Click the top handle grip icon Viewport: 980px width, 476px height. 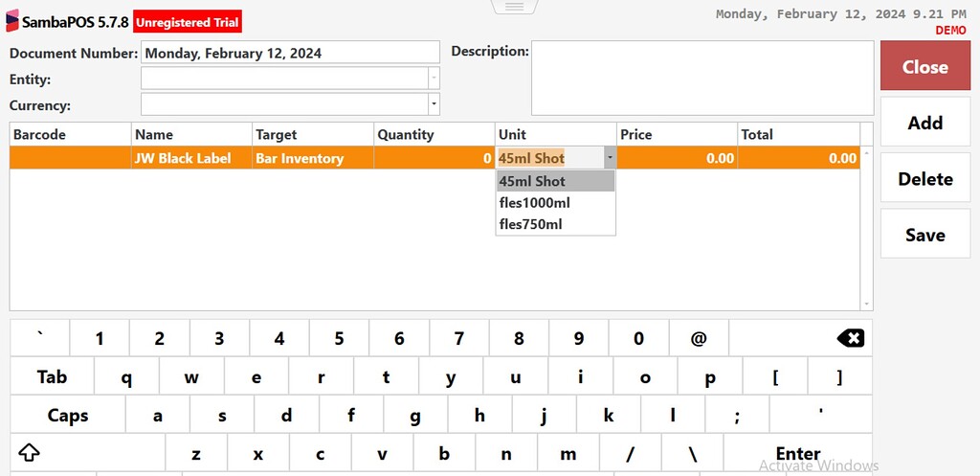[514, 7]
